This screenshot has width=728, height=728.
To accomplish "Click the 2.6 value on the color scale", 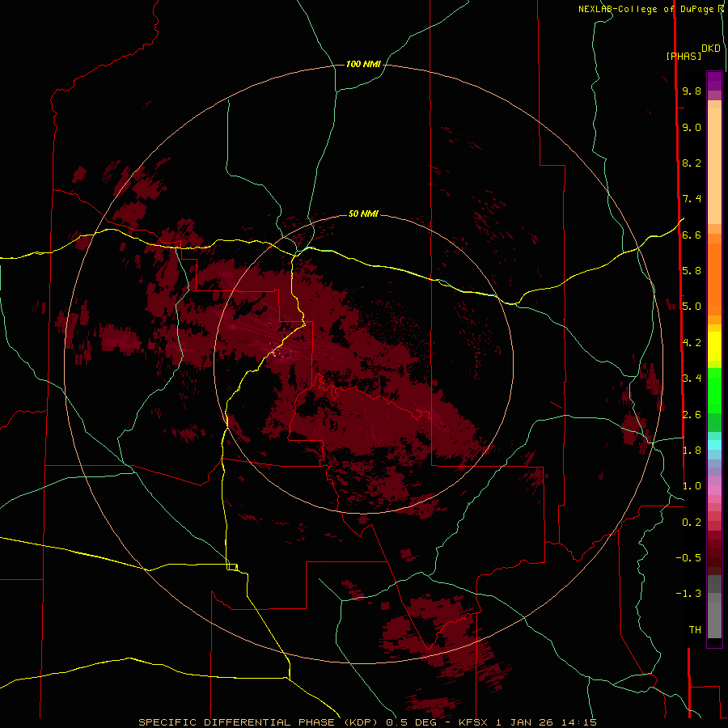I will click(692, 415).
